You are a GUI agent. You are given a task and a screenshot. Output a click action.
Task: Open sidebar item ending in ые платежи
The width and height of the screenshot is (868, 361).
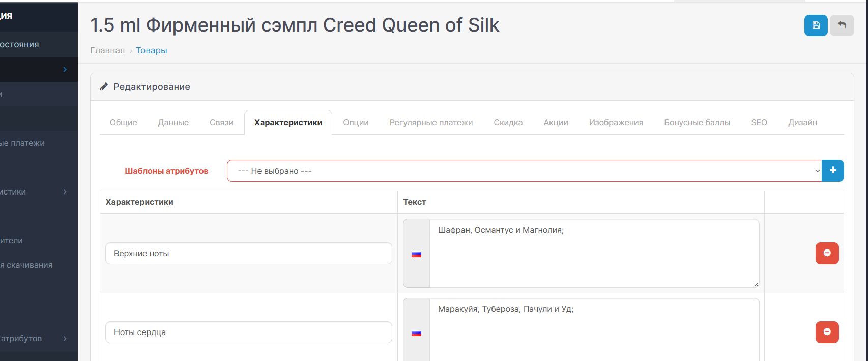point(39,143)
